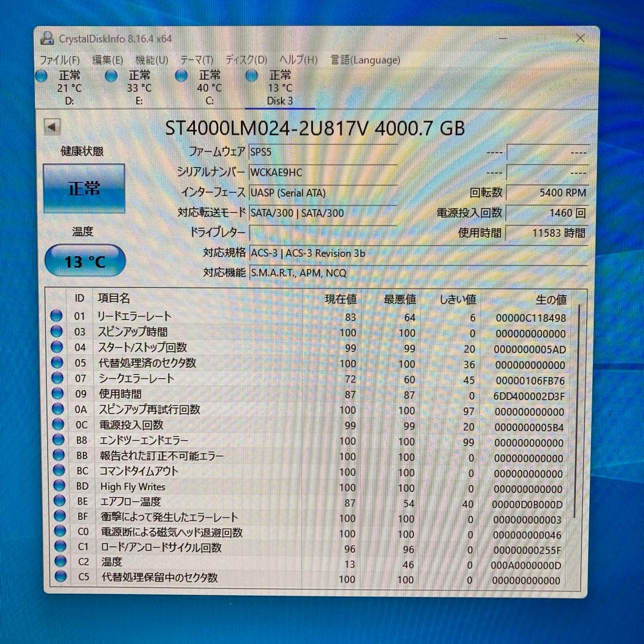
Task: Click the power-on count field 1460 回
Action: point(547,213)
